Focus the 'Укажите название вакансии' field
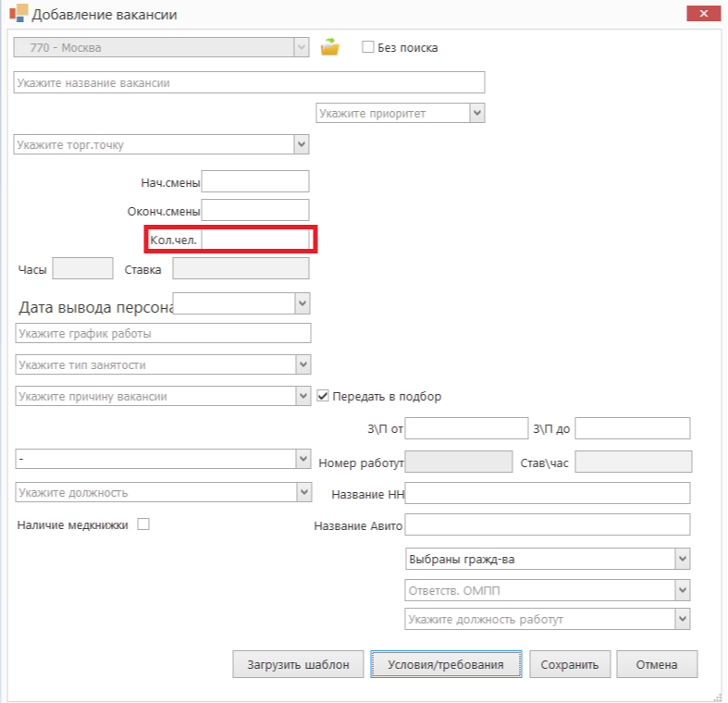 click(x=250, y=82)
